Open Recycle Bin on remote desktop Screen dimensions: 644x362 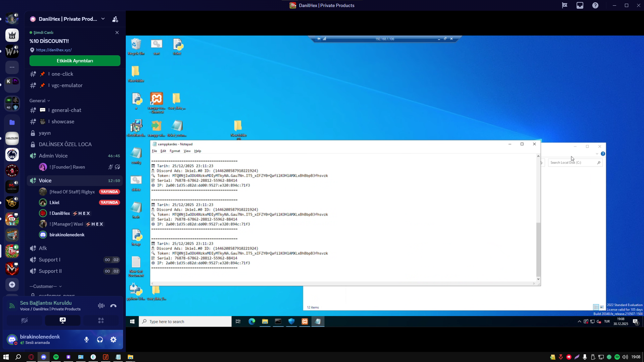coord(136,47)
